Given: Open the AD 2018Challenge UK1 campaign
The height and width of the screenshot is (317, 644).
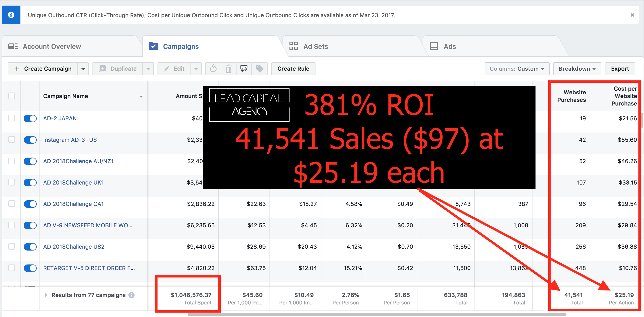Looking at the screenshot, I should pyautogui.click(x=73, y=182).
